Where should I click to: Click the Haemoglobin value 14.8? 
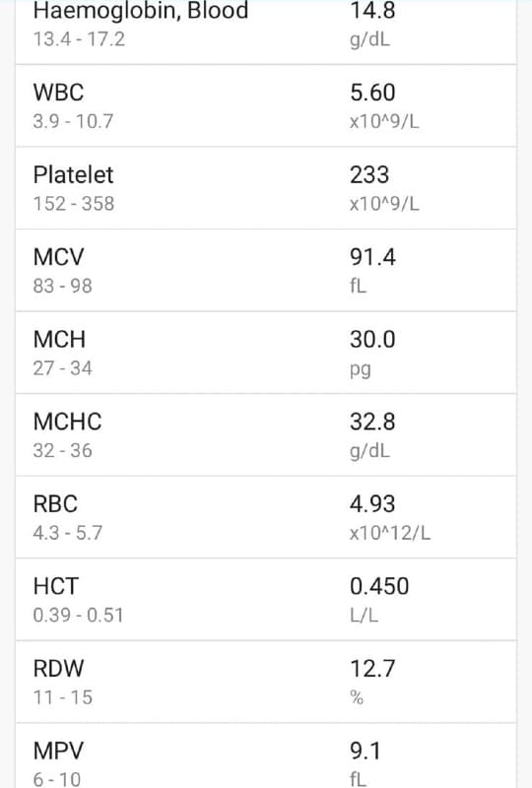click(x=372, y=11)
